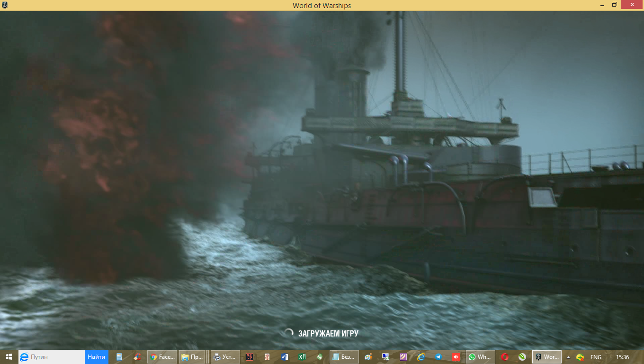Switch to the Chrome Facebook window
Screen dimensions: 644x364
coord(162,357)
